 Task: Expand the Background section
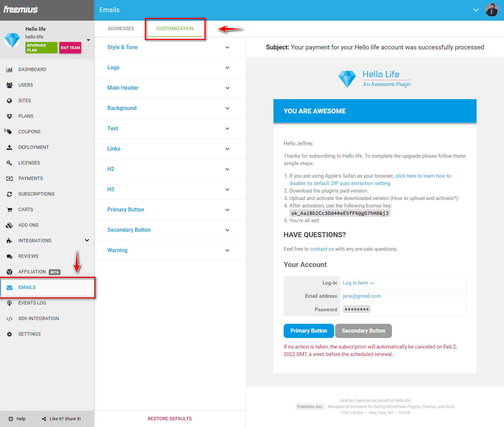[170, 108]
